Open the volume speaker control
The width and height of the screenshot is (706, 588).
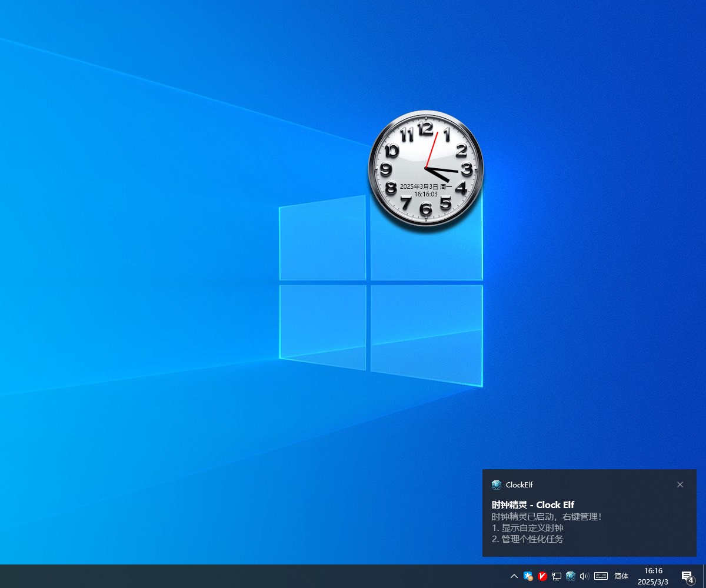point(584,576)
